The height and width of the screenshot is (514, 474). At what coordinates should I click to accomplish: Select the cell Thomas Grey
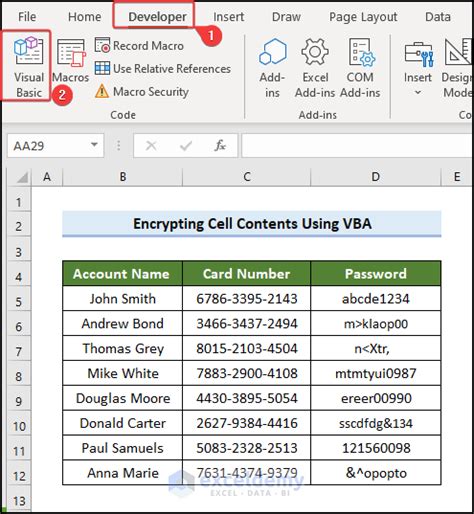[122, 348]
